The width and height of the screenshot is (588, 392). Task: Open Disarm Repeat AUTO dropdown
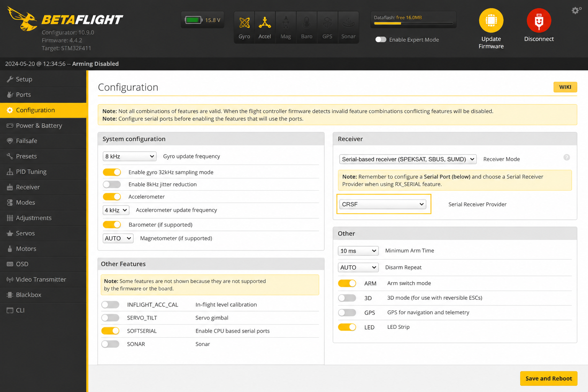(x=358, y=268)
